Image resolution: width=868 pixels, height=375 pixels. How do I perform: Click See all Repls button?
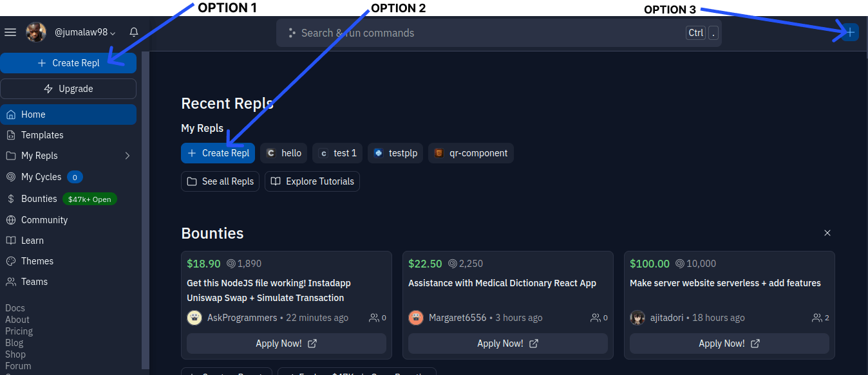(x=220, y=181)
